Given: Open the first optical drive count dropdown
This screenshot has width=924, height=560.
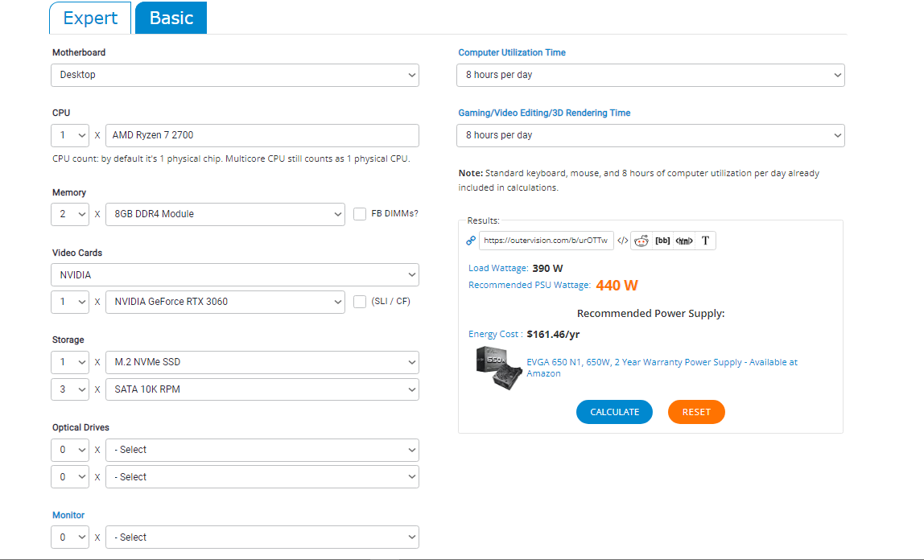Looking at the screenshot, I should tap(70, 450).
